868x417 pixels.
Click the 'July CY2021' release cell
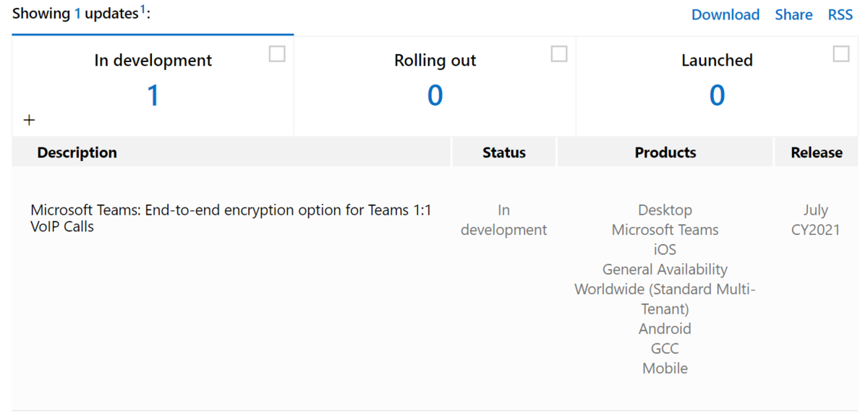[816, 220]
